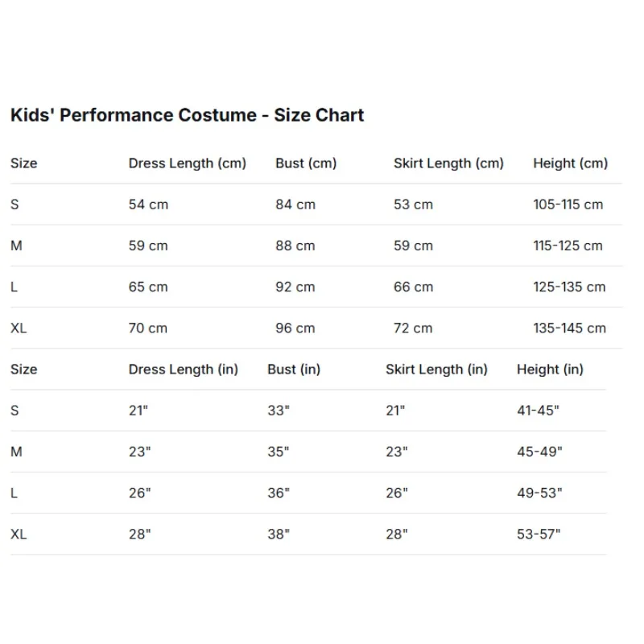Click the 53-57" height range cell
Viewport: 644px width, 644px height.
pos(539,534)
